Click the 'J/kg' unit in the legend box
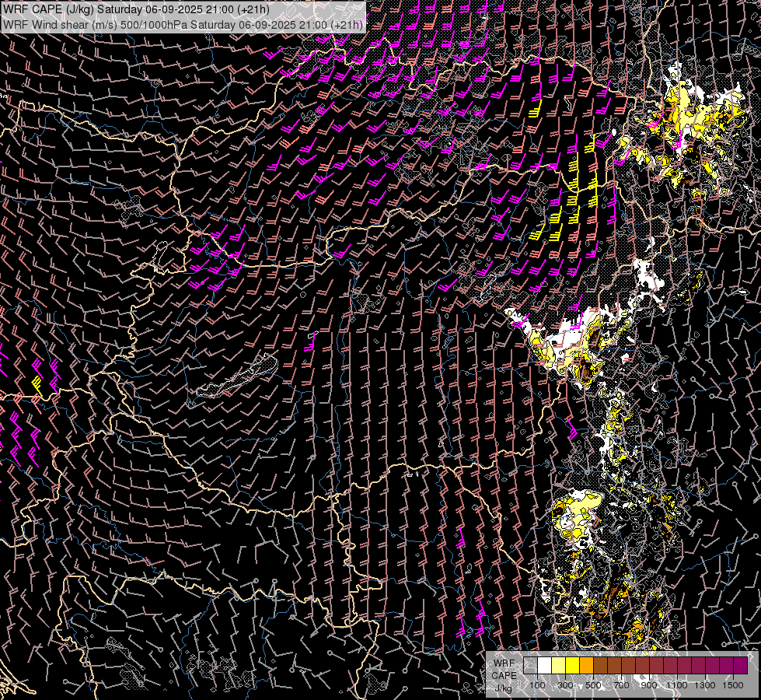 [504, 688]
